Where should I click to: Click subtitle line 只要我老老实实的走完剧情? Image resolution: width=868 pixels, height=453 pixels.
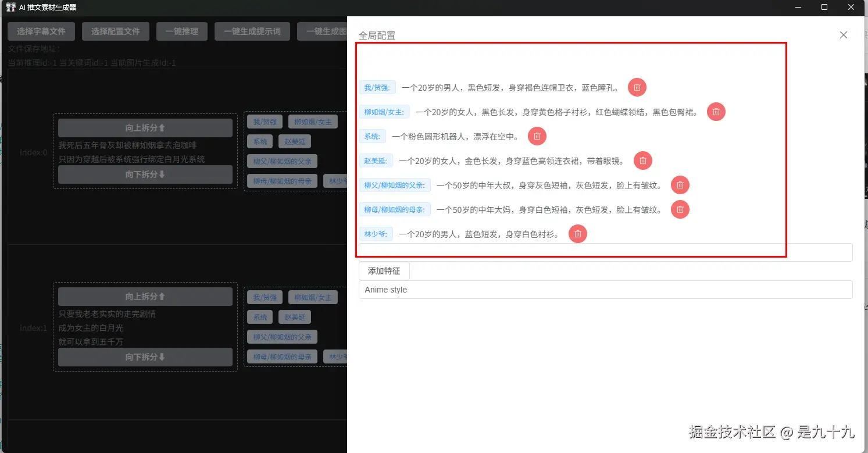click(108, 314)
